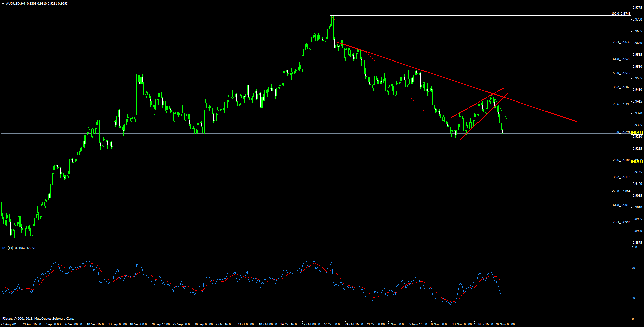Image resolution: width=644 pixels, height=327 pixels.
Task: Click the 10 Oct 00:00 time label
Action: 268,324
